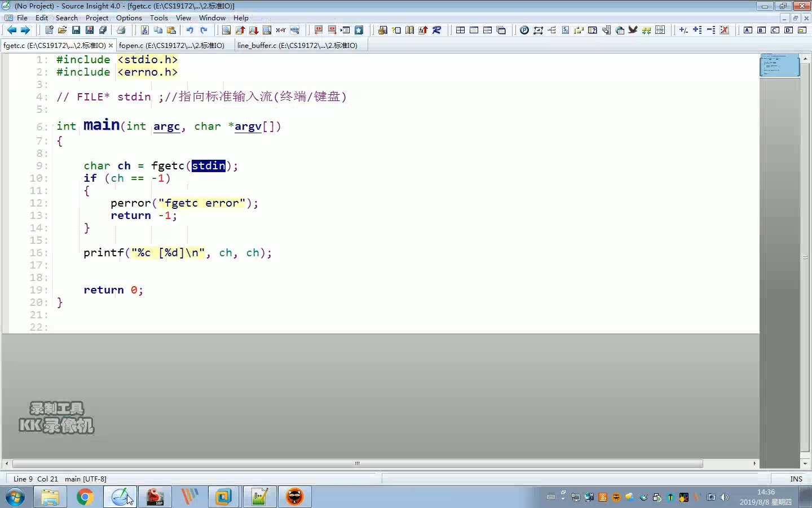Select layout A toolbar button

[748, 30]
